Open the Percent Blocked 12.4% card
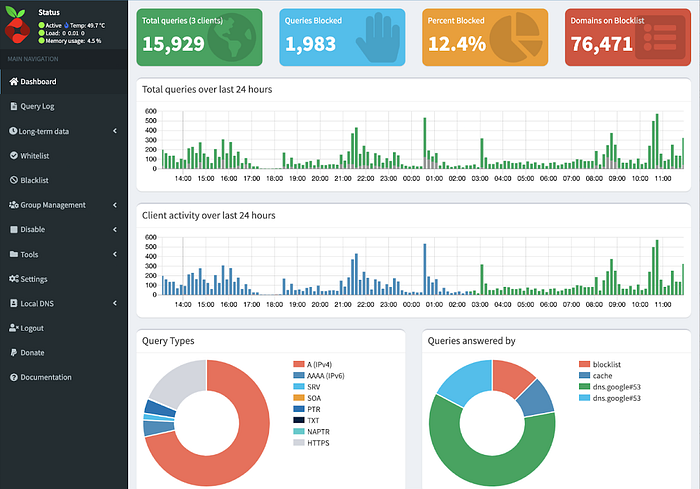Viewport: 700px width, 489px height. (x=485, y=37)
